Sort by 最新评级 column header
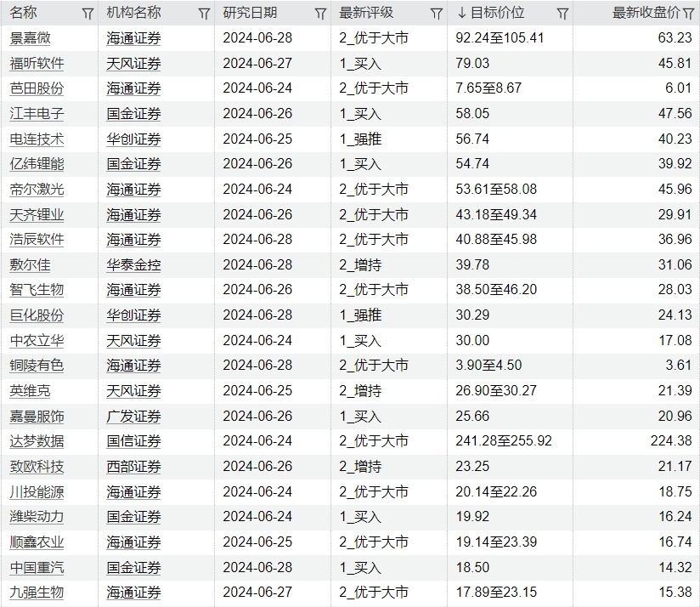 (366, 13)
